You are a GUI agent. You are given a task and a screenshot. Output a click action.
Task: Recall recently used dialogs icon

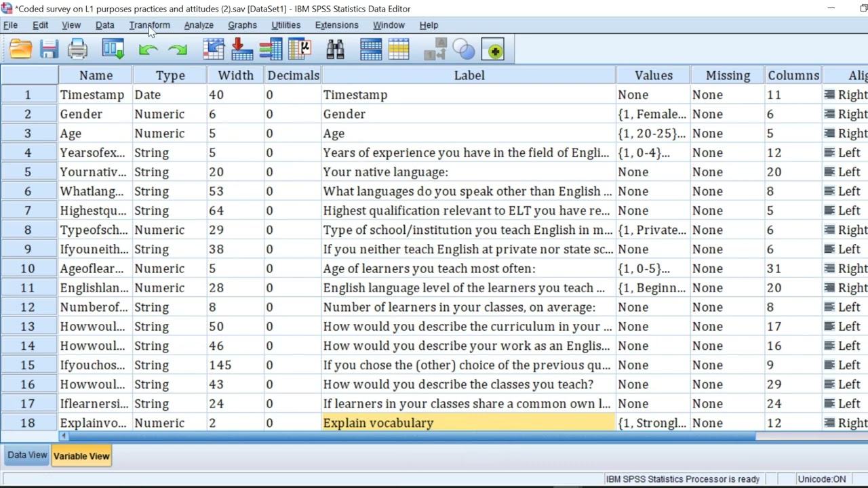coord(113,49)
